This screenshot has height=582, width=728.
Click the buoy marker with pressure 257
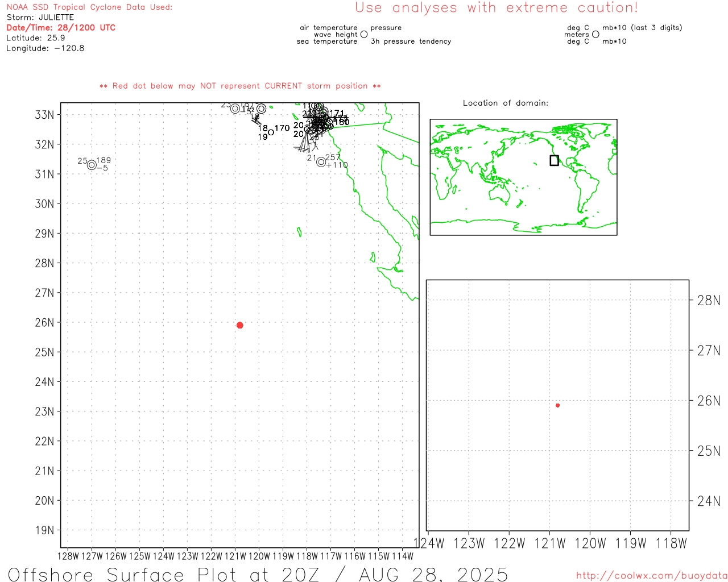point(321,162)
